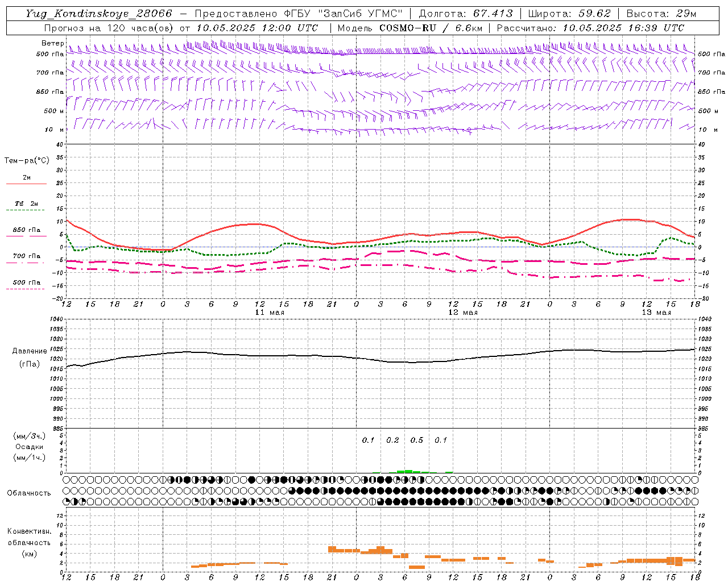The width and height of the screenshot is (728, 582).
Task: Click the Тем-ра(°C) axis label
Action: point(27,161)
